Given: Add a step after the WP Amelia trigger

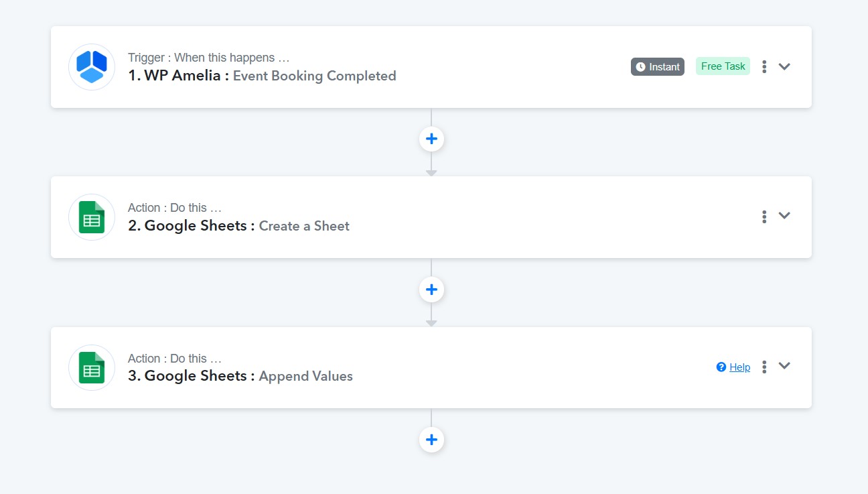Looking at the screenshot, I should tap(431, 139).
